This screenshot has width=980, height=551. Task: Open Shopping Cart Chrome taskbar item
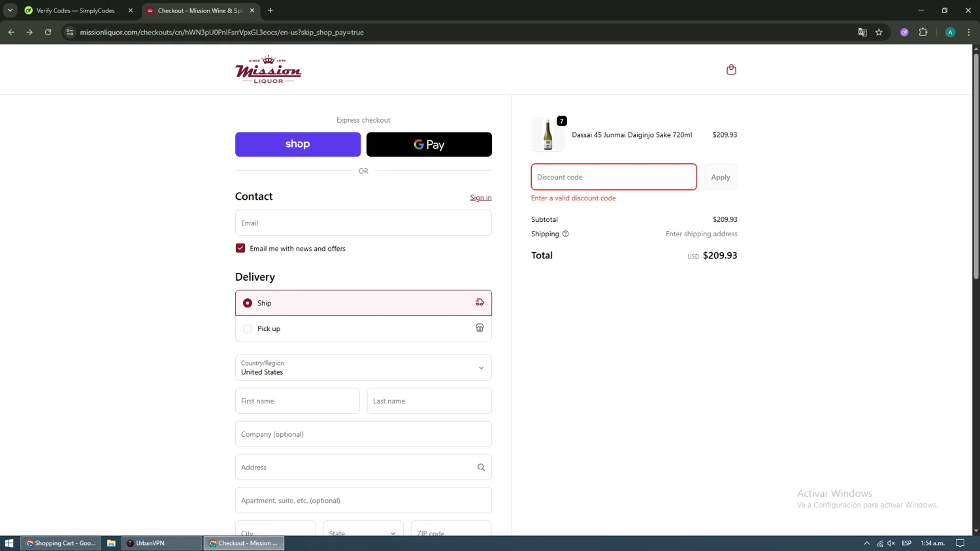click(x=61, y=543)
